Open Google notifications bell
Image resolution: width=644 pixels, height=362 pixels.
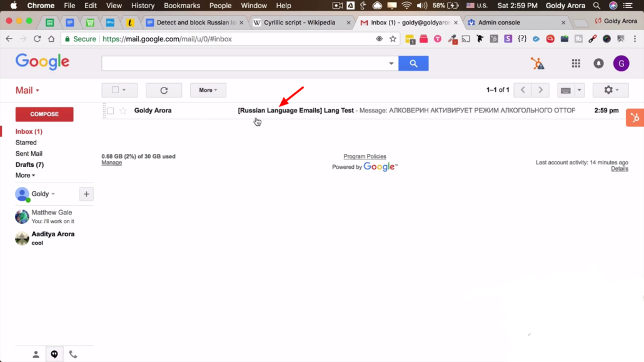point(598,63)
